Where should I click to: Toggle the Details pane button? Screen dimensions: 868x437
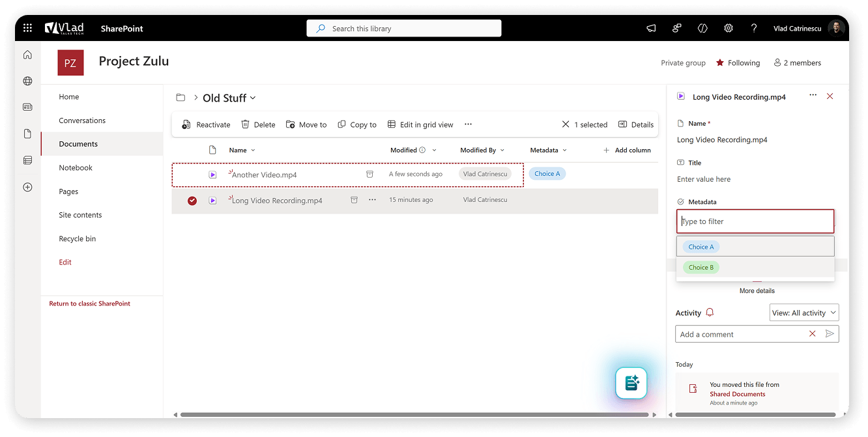click(635, 124)
